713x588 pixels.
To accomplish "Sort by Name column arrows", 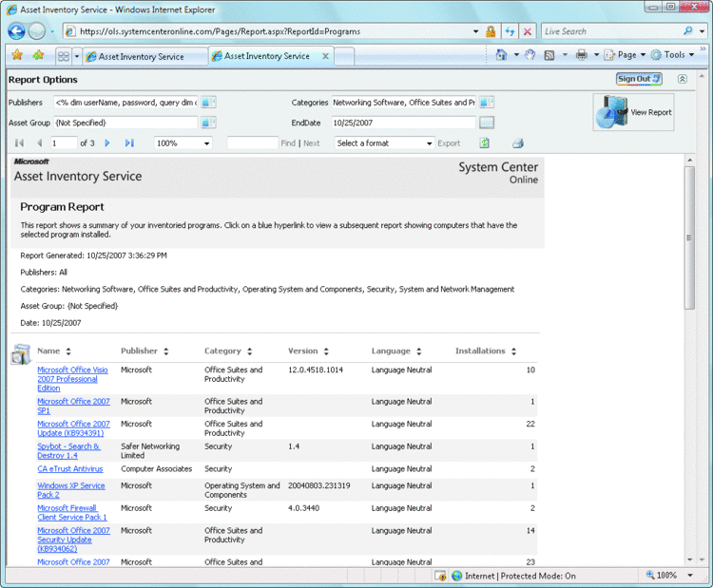I will 68,351.
